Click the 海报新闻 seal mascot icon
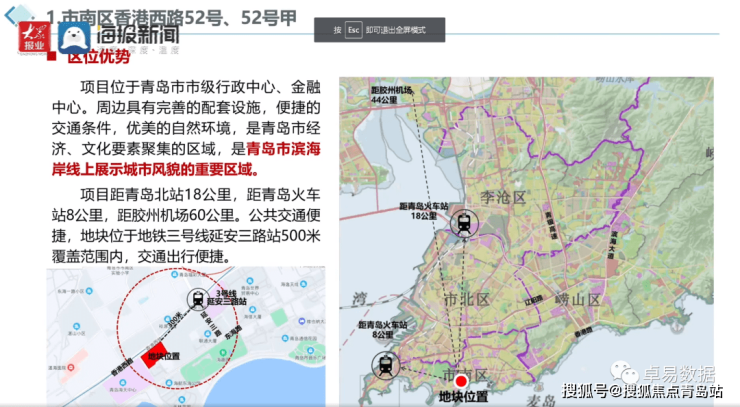The height and width of the screenshot is (407, 740). pos(74,37)
